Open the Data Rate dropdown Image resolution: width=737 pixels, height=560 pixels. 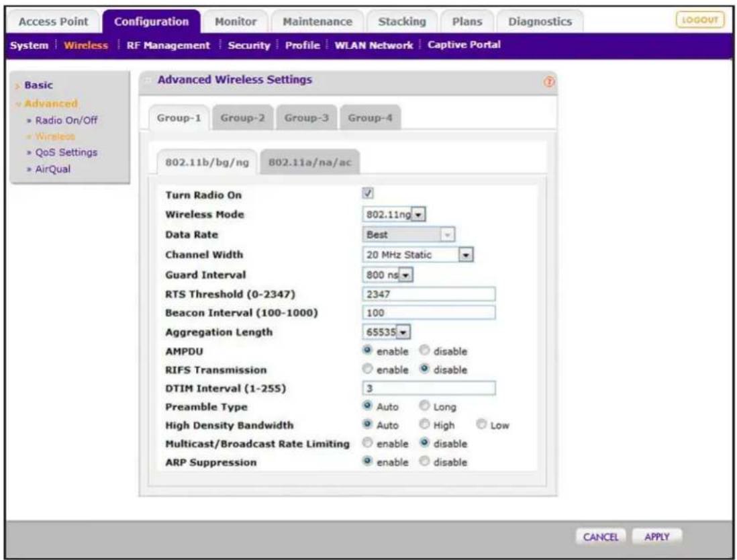pos(409,234)
